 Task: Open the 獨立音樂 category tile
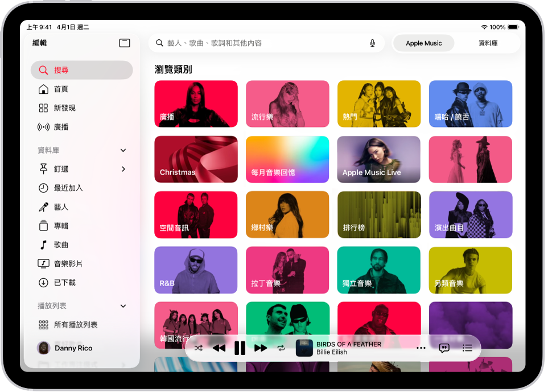[379, 270]
